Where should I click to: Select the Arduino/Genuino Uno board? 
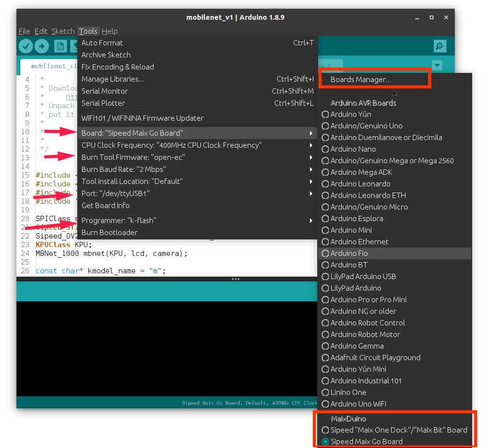point(395,126)
